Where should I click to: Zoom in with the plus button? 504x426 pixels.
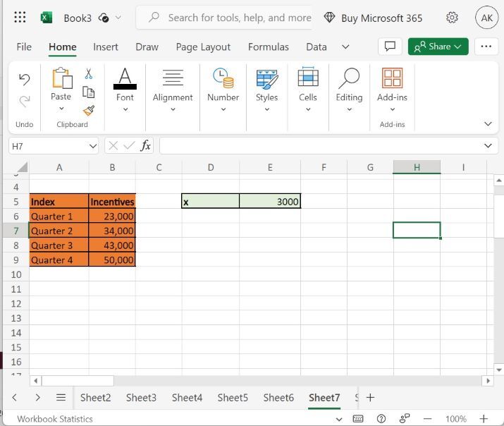(x=484, y=419)
